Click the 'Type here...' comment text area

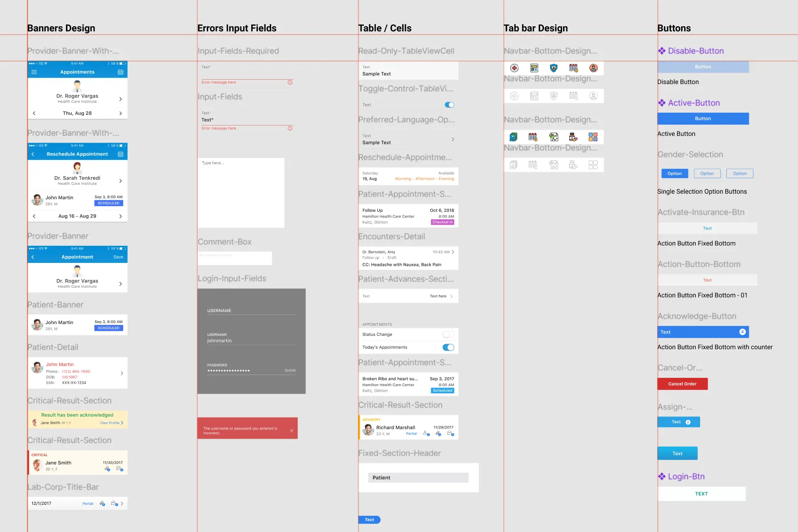(x=241, y=193)
